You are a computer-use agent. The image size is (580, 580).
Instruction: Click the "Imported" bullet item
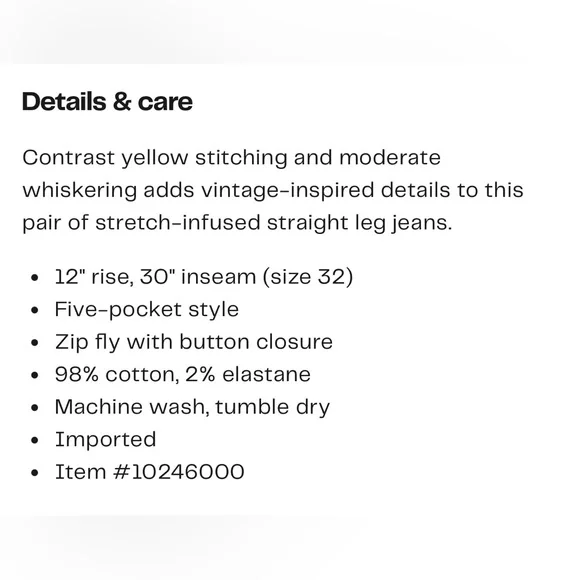[105, 440]
